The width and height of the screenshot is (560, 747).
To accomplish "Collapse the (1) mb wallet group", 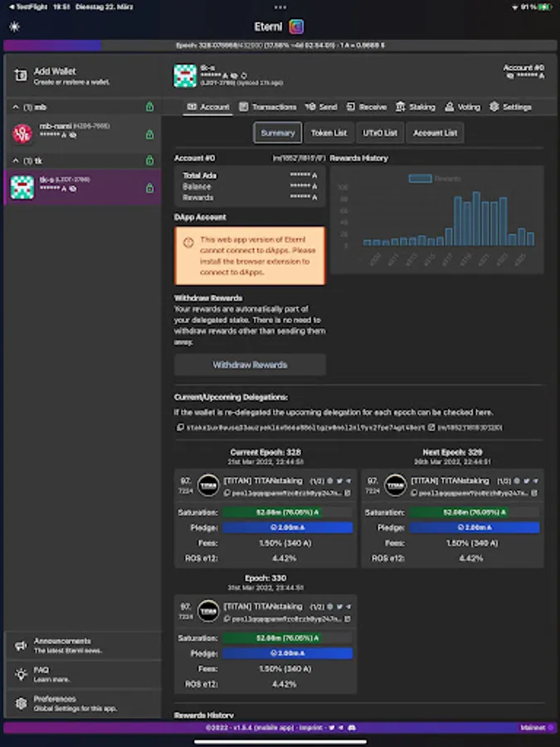I will tap(15, 107).
